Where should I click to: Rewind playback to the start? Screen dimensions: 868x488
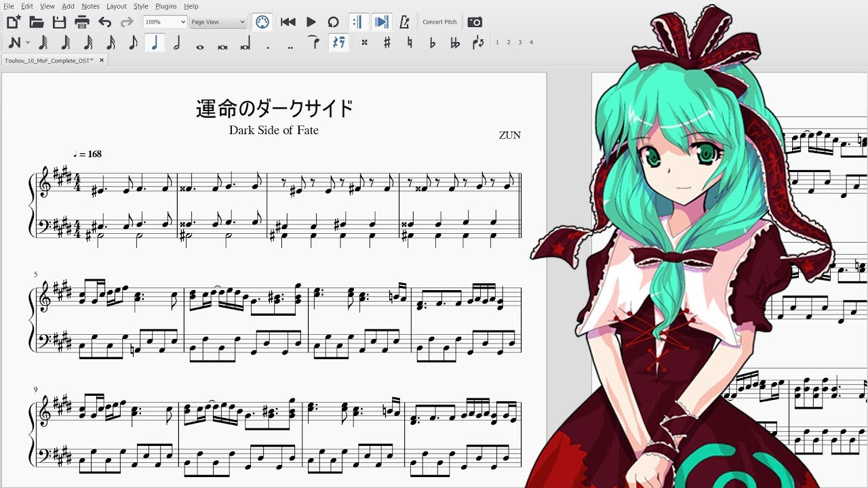288,22
